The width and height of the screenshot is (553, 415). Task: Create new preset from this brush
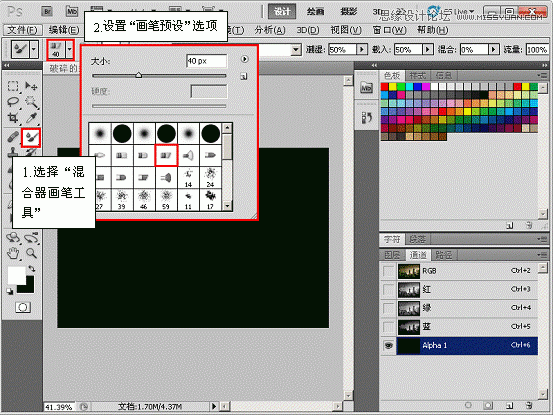tap(244, 76)
